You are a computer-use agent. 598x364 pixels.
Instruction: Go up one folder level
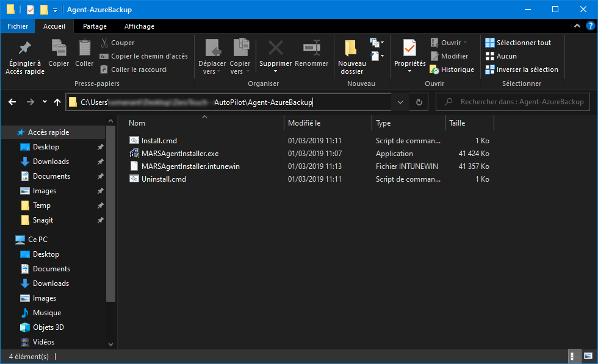(x=57, y=102)
